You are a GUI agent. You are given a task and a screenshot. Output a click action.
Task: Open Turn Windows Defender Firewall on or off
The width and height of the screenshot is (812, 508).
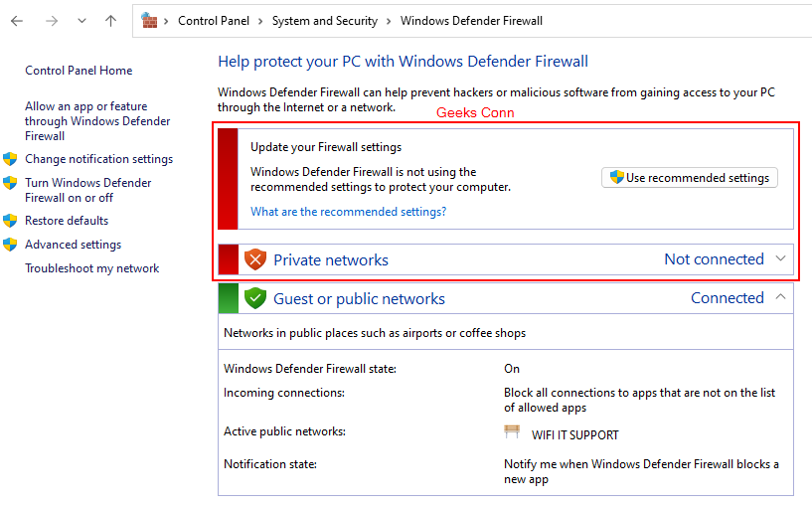click(87, 190)
